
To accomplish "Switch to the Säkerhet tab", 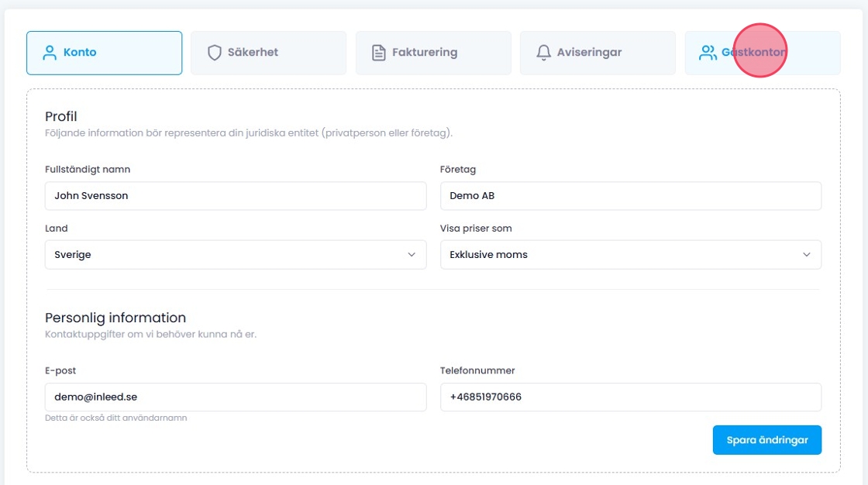I will click(x=268, y=53).
